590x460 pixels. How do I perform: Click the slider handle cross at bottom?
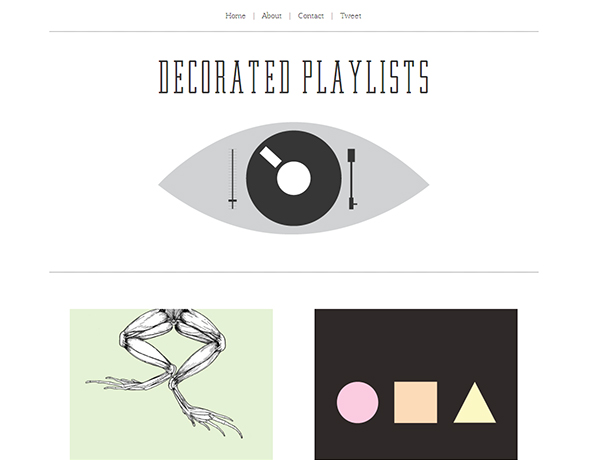click(233, 202)
